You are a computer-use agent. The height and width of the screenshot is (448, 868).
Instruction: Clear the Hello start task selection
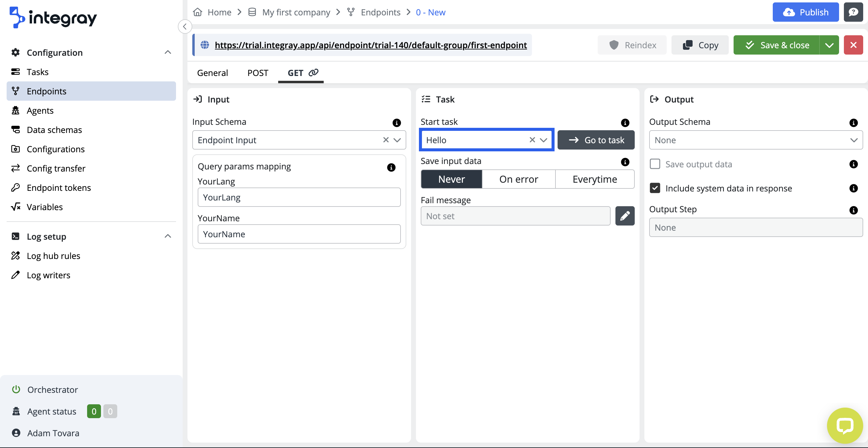coord(532,140)
